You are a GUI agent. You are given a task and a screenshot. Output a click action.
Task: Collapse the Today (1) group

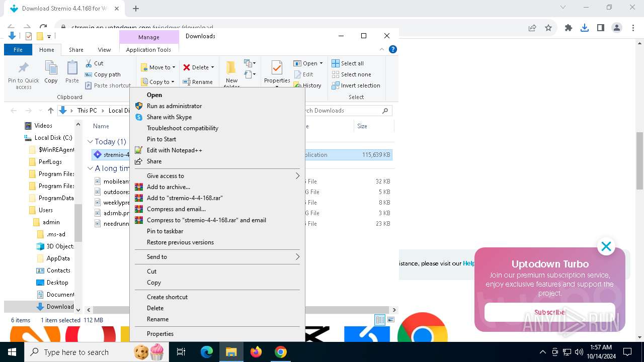pos(91,142)
